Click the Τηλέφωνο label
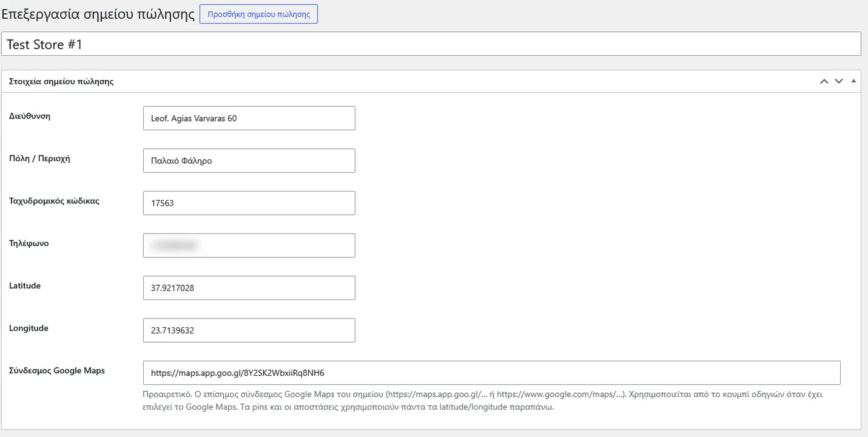Image resolution: width=868 pixels, height=437 pixels. pyautogui.click(x=29, y=243)
